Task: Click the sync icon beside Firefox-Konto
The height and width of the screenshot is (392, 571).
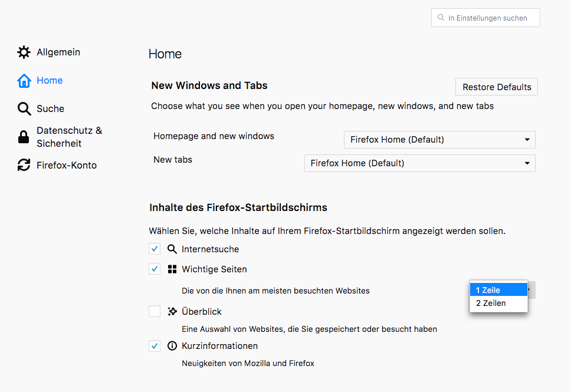Action: pos(24,166)
